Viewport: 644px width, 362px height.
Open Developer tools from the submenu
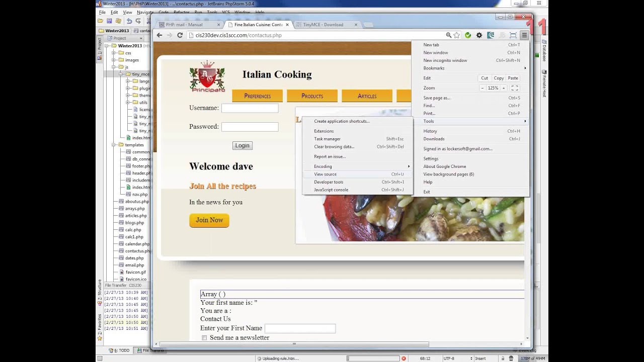[357, 182]
